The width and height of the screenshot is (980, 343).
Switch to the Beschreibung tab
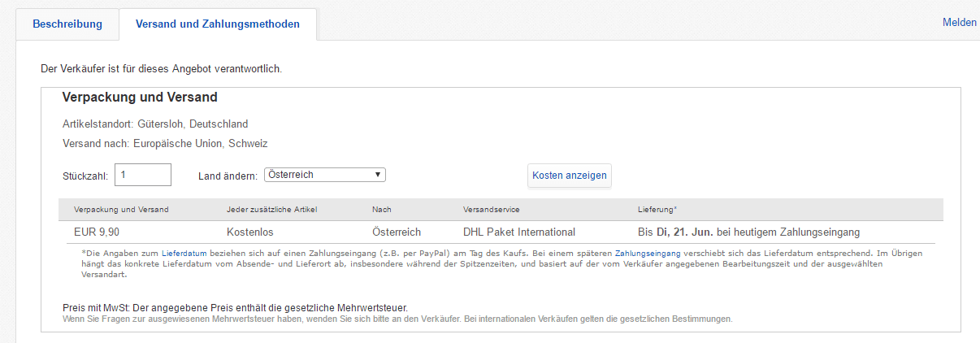click(67, 24)
